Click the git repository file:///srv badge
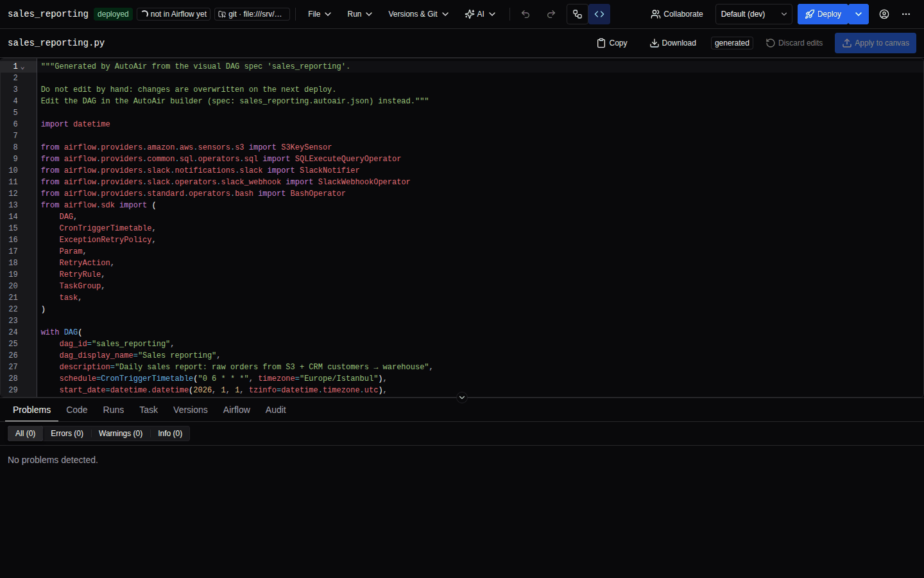 tap(252, 14)
